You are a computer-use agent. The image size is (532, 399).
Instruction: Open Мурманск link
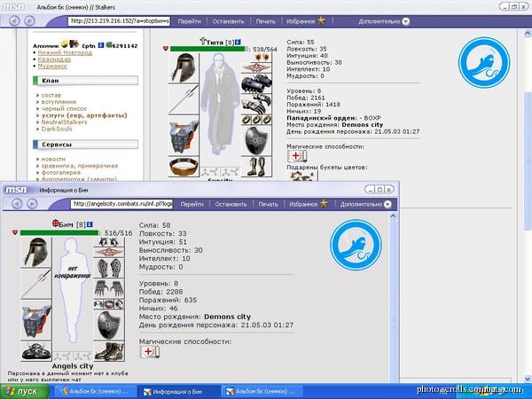pos(52,66)
